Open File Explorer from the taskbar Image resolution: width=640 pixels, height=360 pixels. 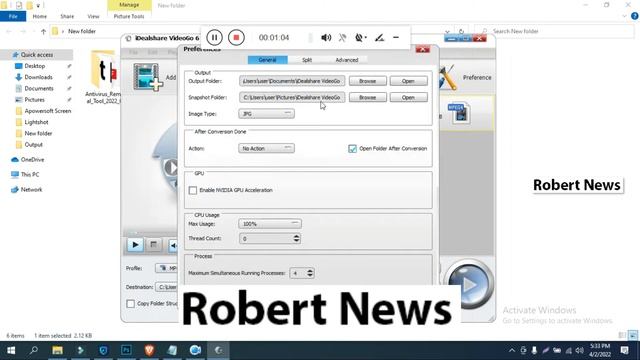coord(57,350)
